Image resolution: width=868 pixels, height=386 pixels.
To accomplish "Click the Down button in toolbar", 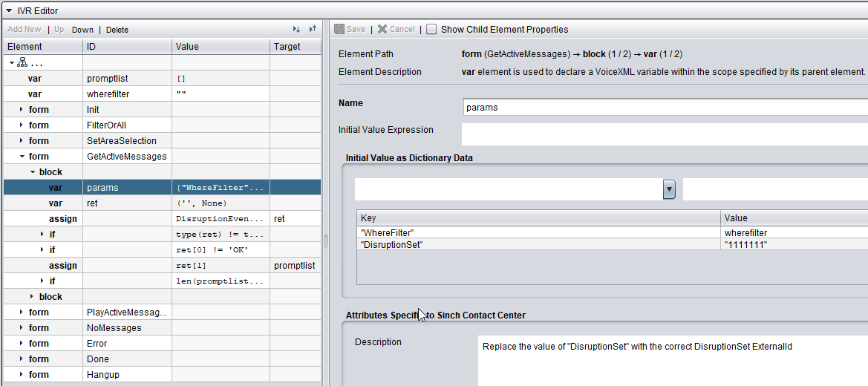I will click(x=82, y=30).
